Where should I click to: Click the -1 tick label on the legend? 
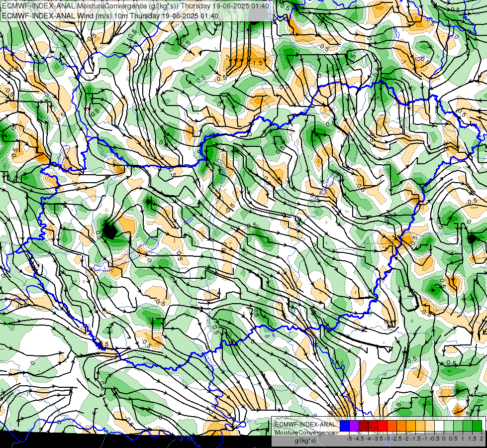click(425, 439)
